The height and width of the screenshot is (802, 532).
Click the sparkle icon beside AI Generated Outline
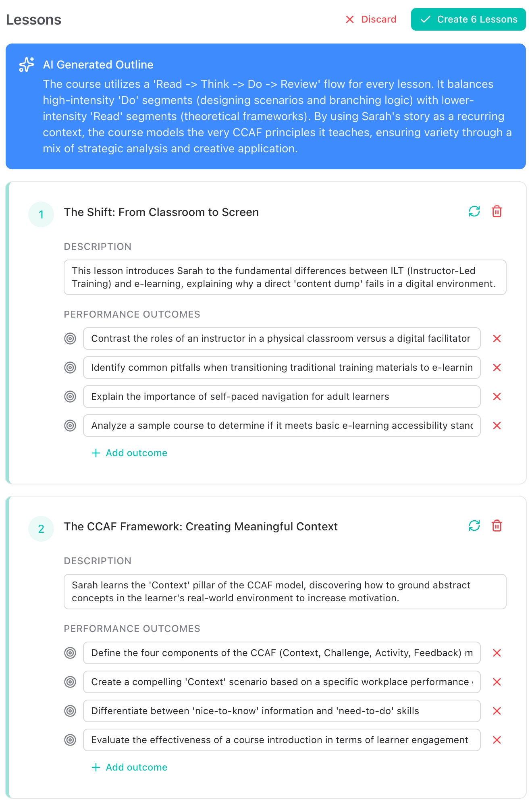[27, 64]
